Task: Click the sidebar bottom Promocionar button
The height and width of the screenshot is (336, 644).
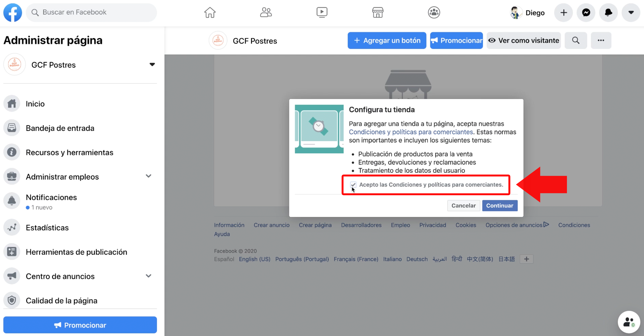Action: click(80, 325)
